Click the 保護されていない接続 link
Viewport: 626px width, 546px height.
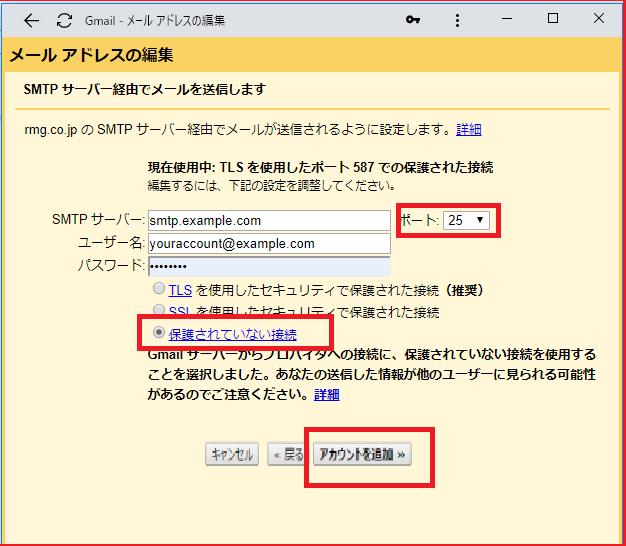(x=232, y=333)
